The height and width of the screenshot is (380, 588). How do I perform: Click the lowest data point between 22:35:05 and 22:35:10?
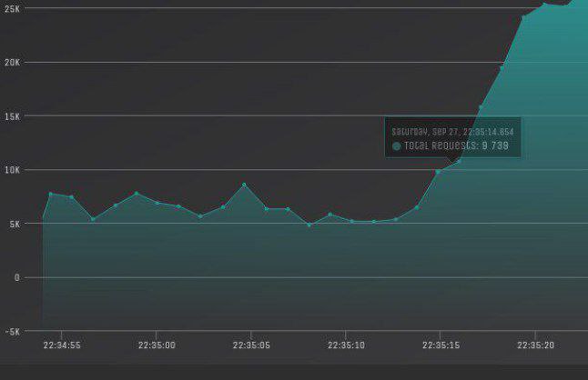click(x=309, y=225)
